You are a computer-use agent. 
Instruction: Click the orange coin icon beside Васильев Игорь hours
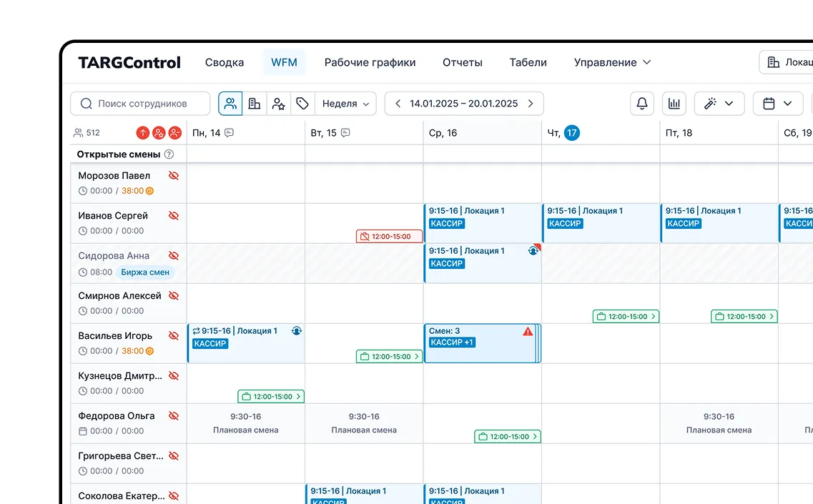click(150, 351)
